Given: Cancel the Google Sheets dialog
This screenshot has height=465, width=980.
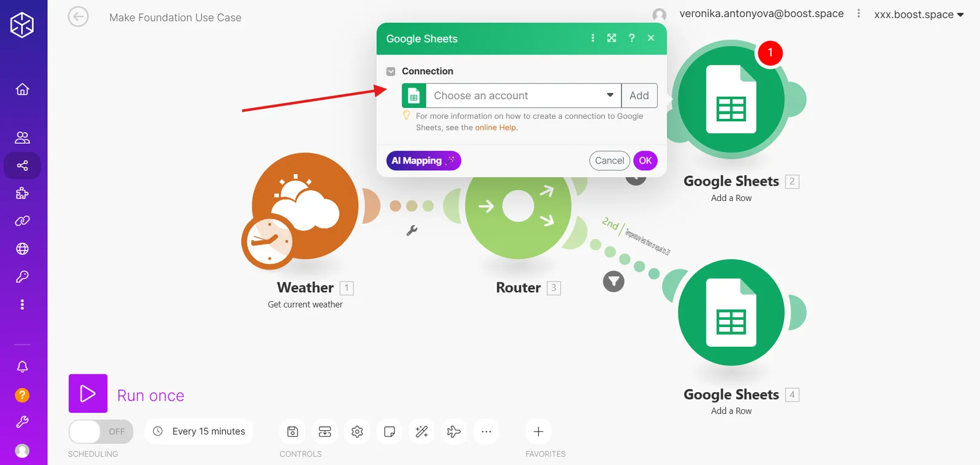Looking at the screenshot, I should click(x=609, y=161).
